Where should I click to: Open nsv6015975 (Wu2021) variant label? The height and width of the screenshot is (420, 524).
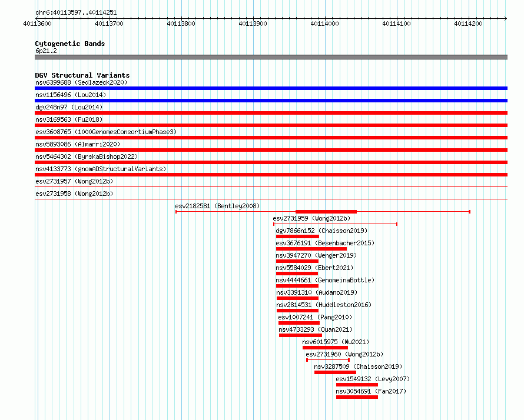pyautogui.click(x=336, y=342)
